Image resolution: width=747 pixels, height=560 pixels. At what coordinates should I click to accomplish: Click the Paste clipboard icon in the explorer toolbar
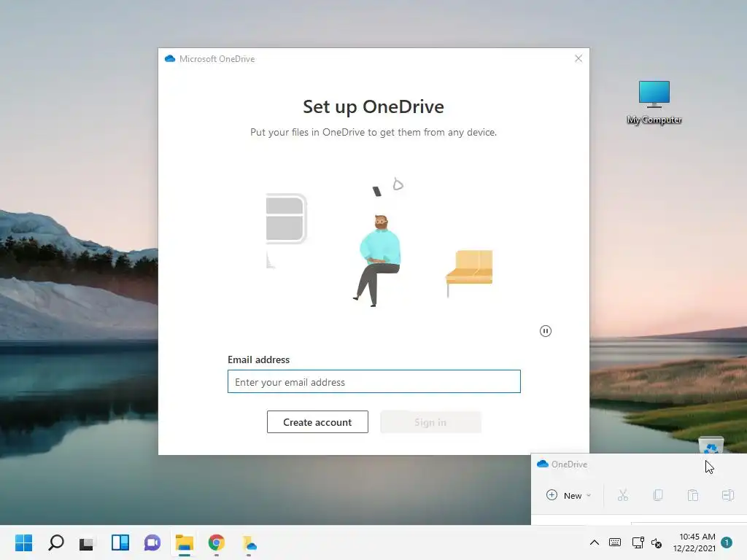pos(693,495)
